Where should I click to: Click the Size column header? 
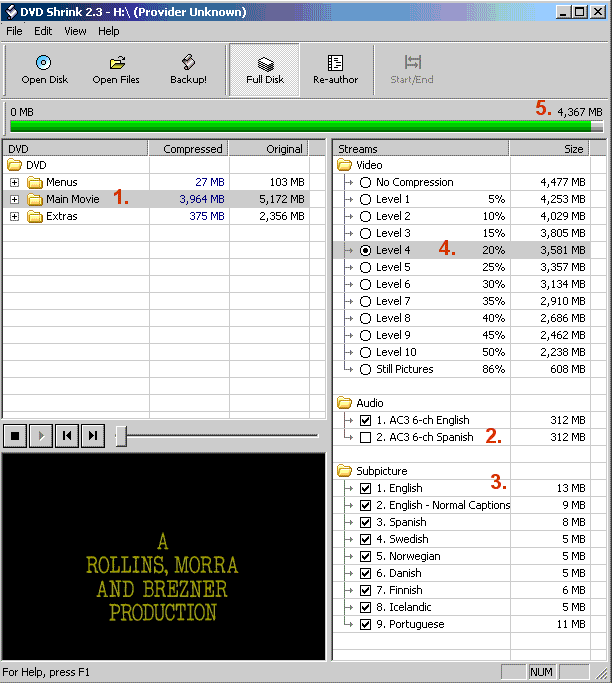[x=550, y=149]
